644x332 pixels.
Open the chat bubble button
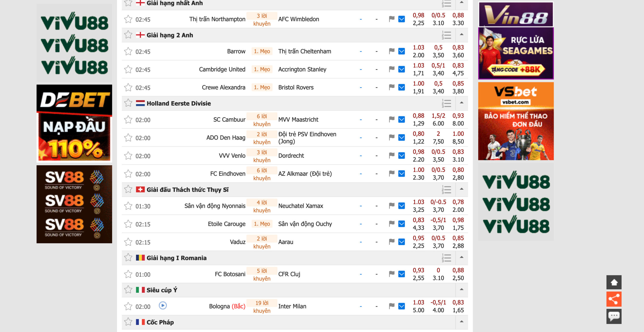pyautogui.click(x=614, y=316)
